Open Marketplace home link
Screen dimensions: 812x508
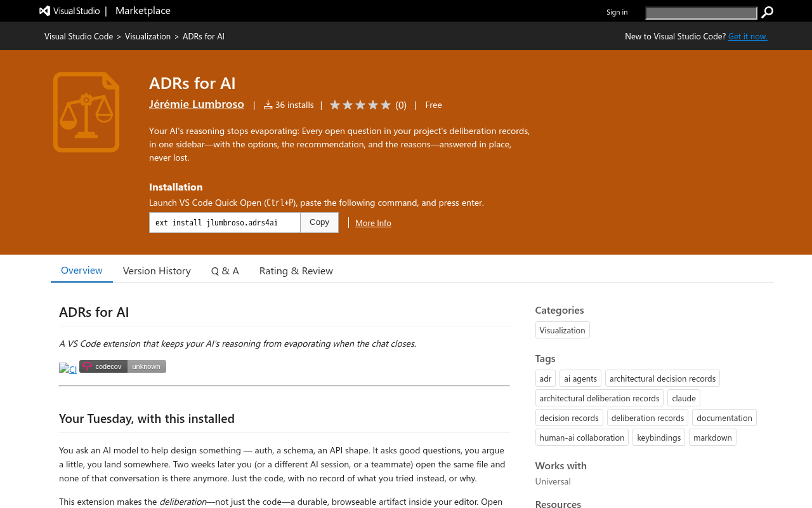coord(143,11)
